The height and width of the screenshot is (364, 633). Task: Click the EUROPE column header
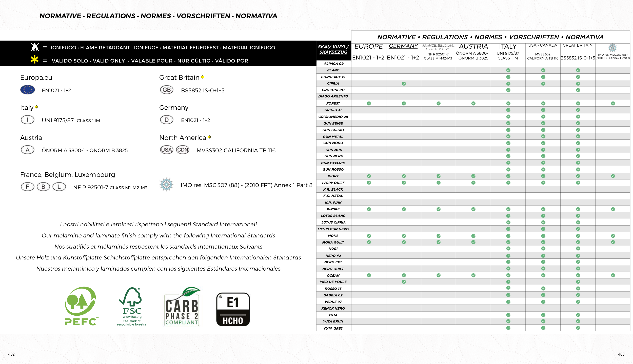click(368, 47)
